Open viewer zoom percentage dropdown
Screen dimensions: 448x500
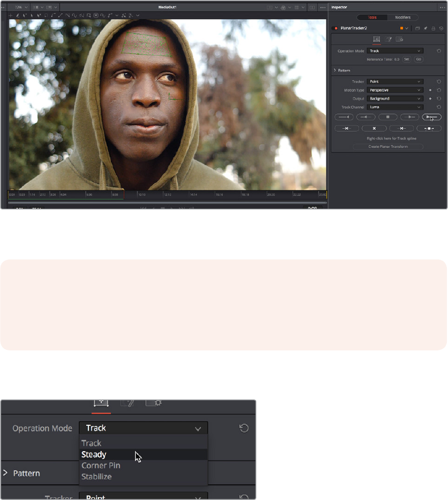pos(21,7)
